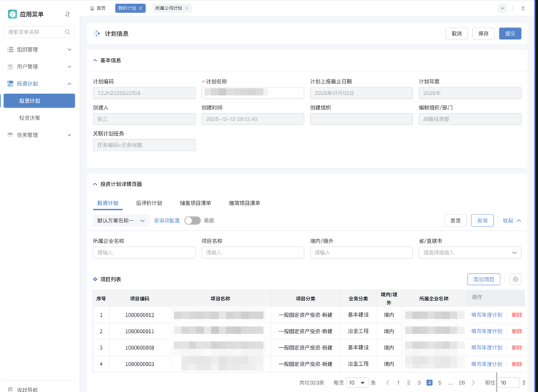
Task: Click the 计划名称 input field
Action: click(x=253, y=93)
